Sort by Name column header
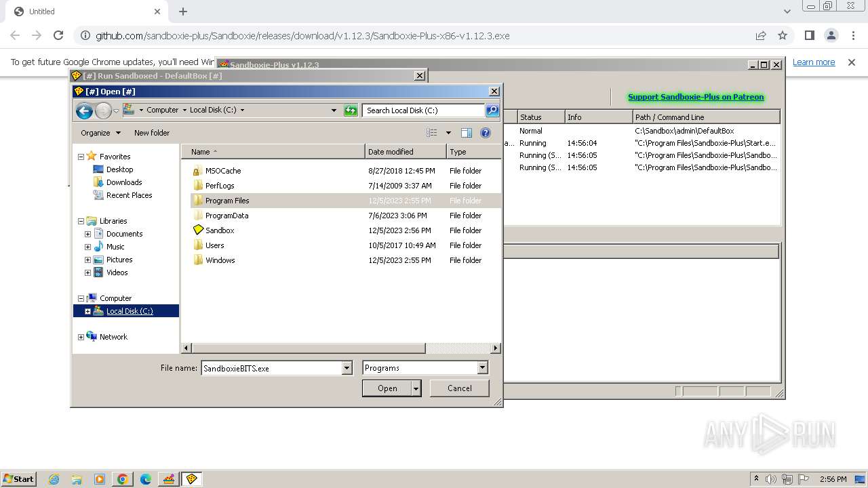 click(x=274, y=152)
